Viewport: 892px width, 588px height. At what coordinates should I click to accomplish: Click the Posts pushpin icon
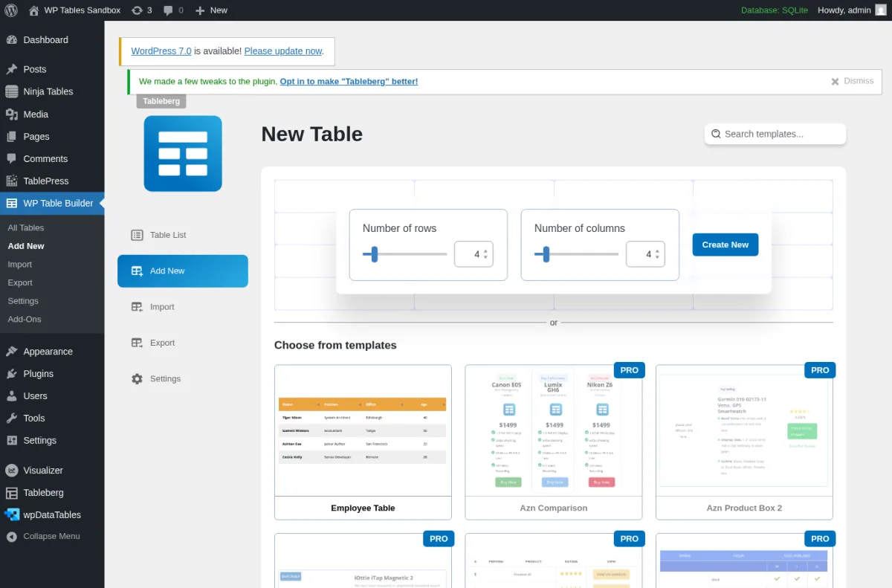12,69
